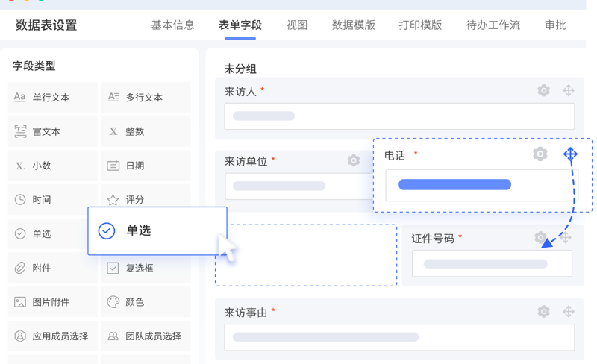Add 图片附件 field type
597x364 pixels.
pos(52,302)
